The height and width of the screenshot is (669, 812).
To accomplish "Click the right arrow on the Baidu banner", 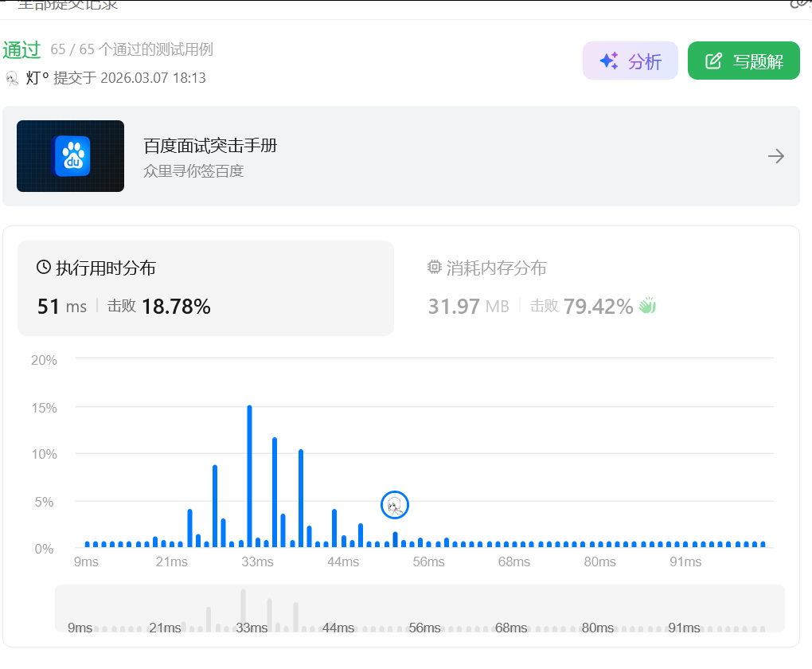I will click(x=776, y=156).
